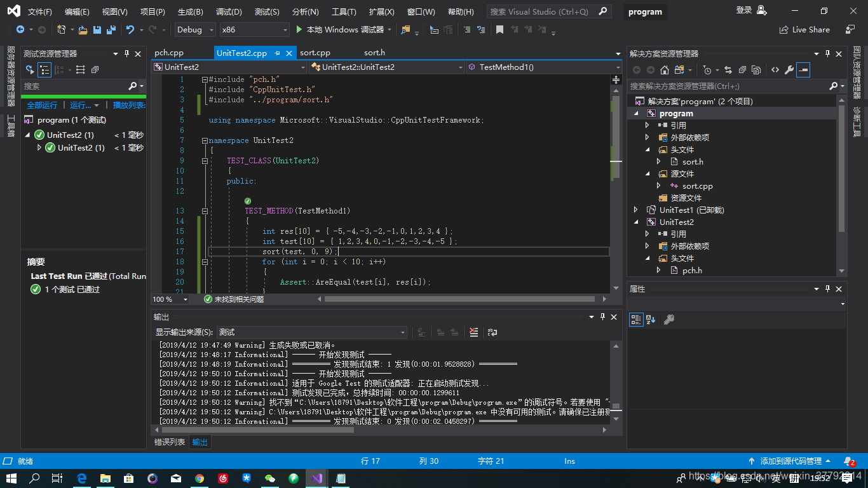Select the pch.h file in Solution Explorer

point(692,270)
